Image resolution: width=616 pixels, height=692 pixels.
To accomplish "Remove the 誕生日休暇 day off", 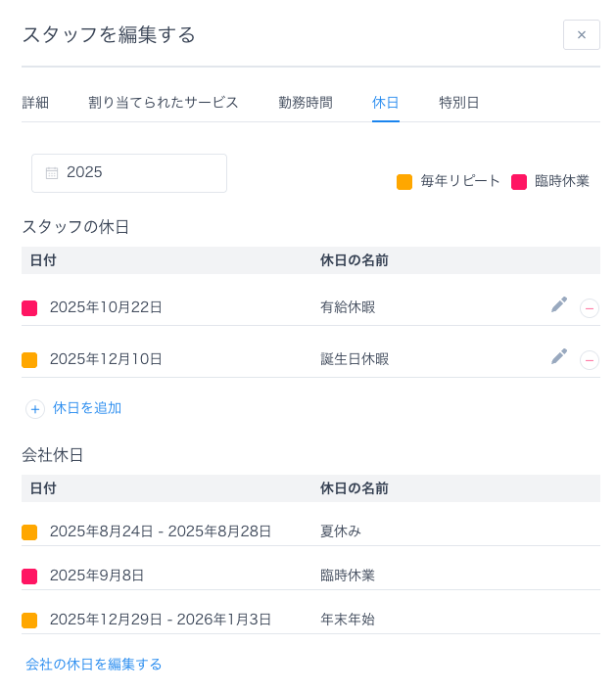I will click(x=590, y=360).
